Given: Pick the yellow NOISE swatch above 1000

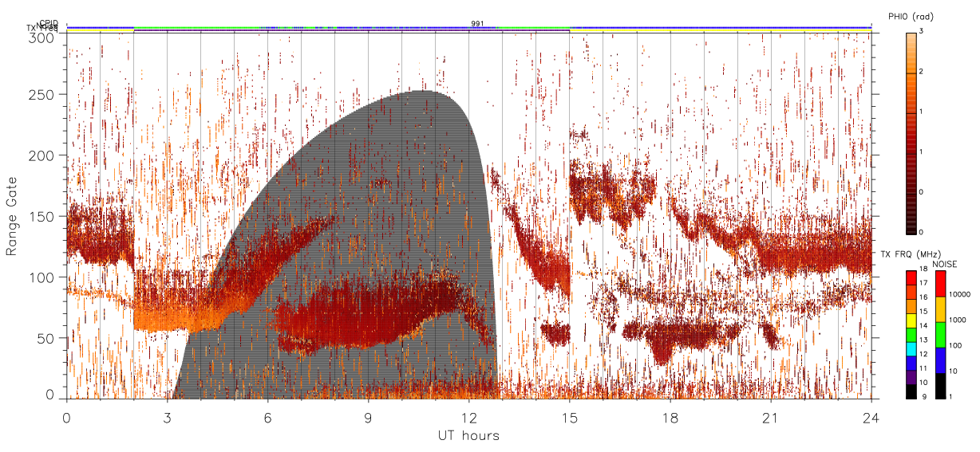Looking at the screenshot, I should [940, 309].
